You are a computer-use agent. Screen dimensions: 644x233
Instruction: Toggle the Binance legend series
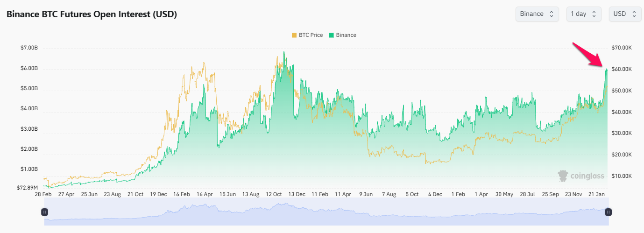[342, 35]
